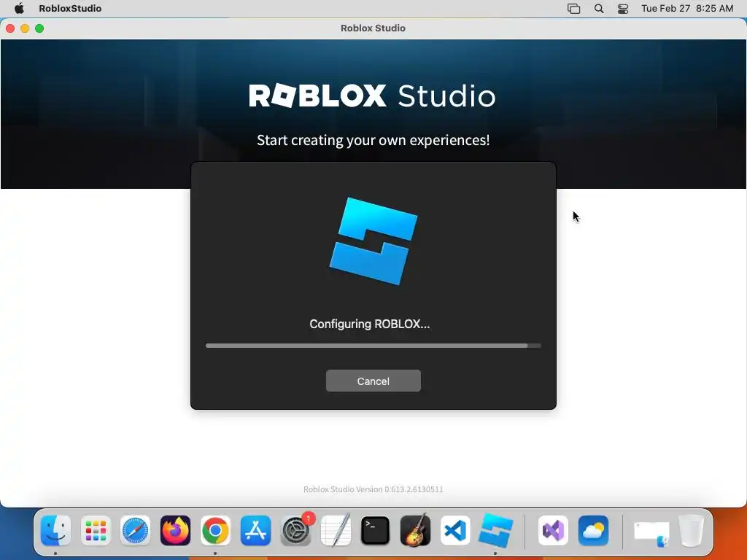The image size is (747, 560).
Task: Click the Roblox Studio dock icon
Action: (x=495, y=531)
